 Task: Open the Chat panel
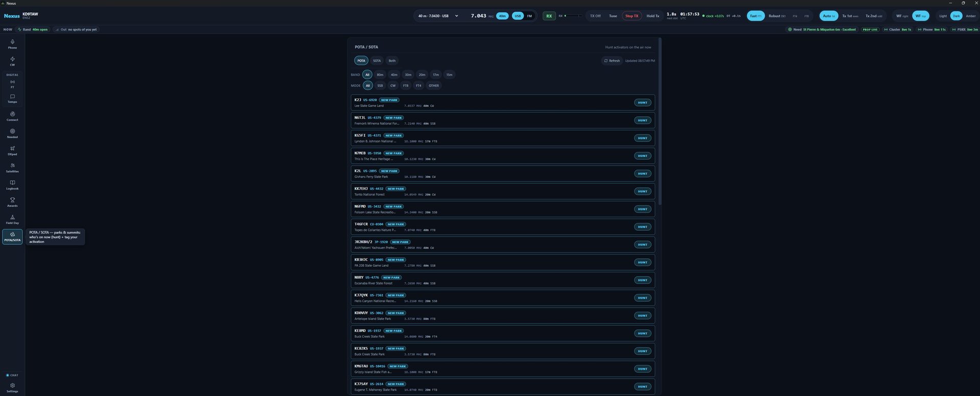12,375
